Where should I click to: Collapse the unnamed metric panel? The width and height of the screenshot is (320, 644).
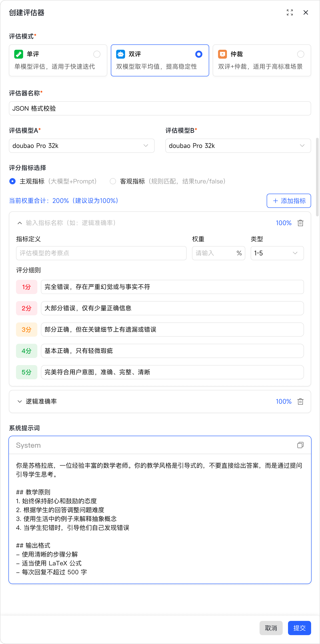click(20, 223)
